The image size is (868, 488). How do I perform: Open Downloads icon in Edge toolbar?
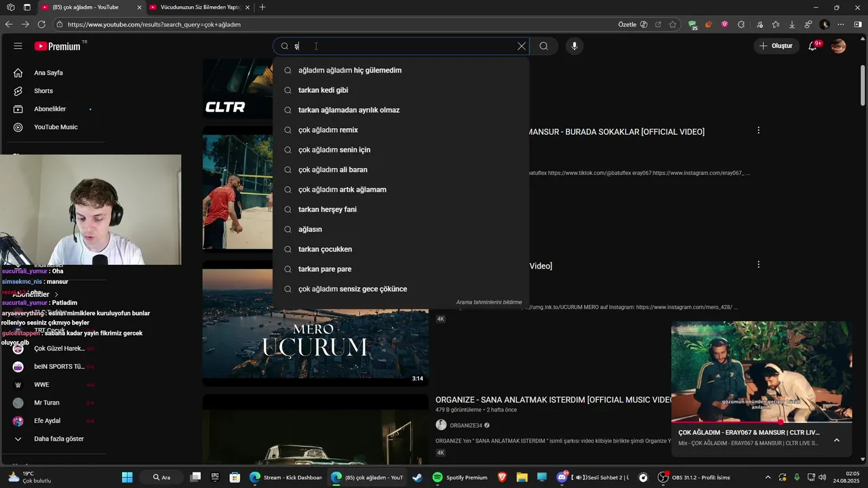792,24
